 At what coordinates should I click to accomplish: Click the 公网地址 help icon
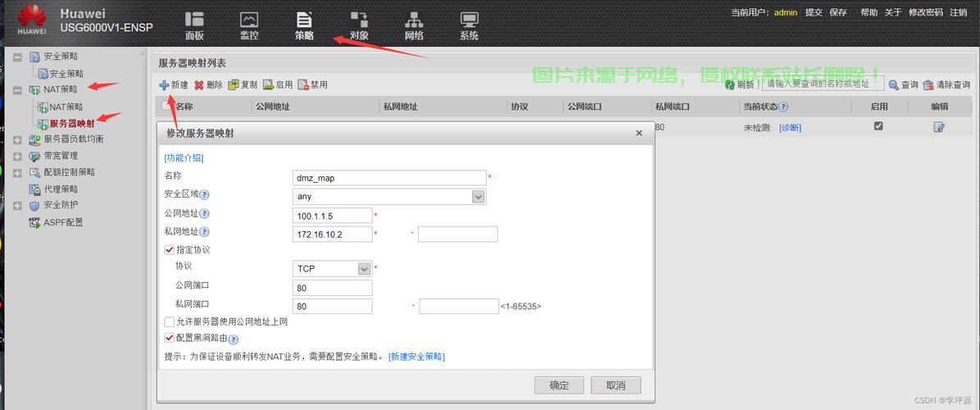click(x=204, y=214)
